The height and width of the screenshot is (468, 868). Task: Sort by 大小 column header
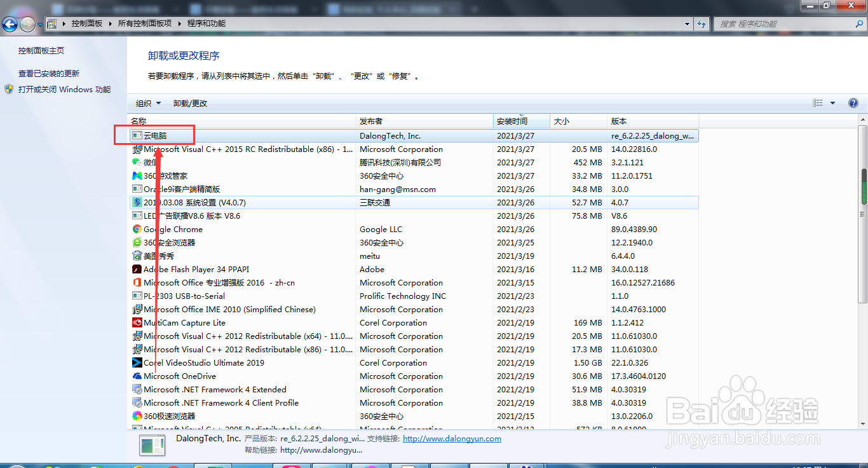(578, 121)
